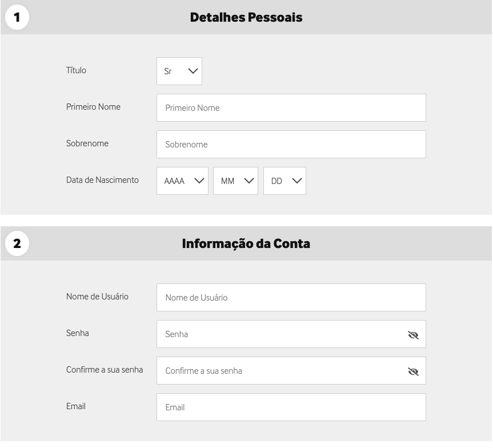
Task: Click the Primeiro Nome input field
Action: [x=291, y=108]
